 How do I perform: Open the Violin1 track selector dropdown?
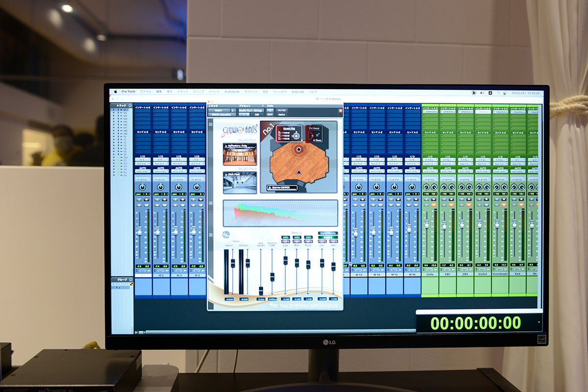coord(219,111)
